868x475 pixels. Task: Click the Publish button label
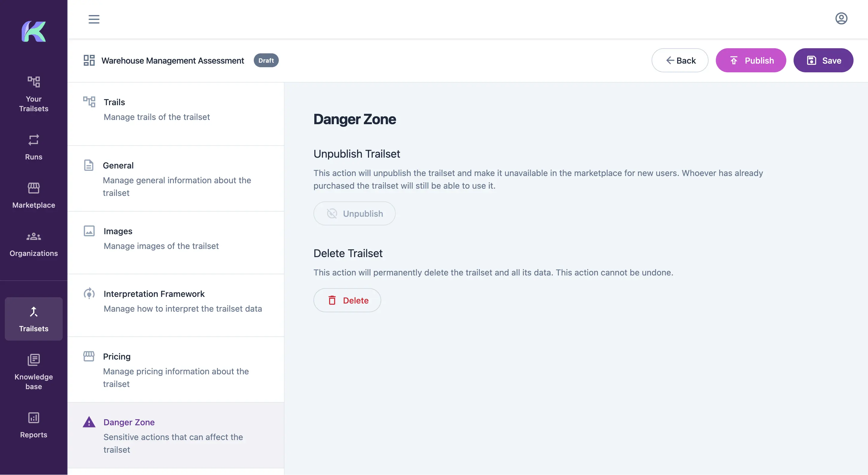[759, 60]
